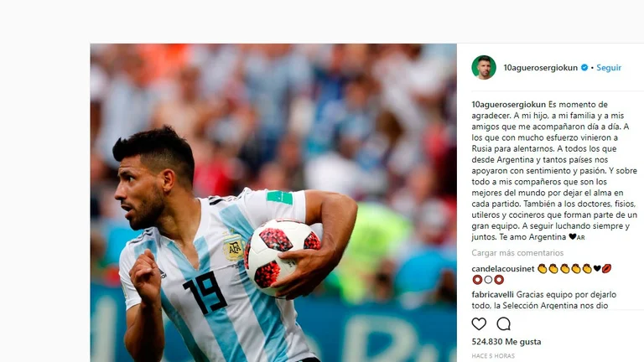Click the soccer ball in the photo
The image size is (644, 362).
(x=282, y=257)
